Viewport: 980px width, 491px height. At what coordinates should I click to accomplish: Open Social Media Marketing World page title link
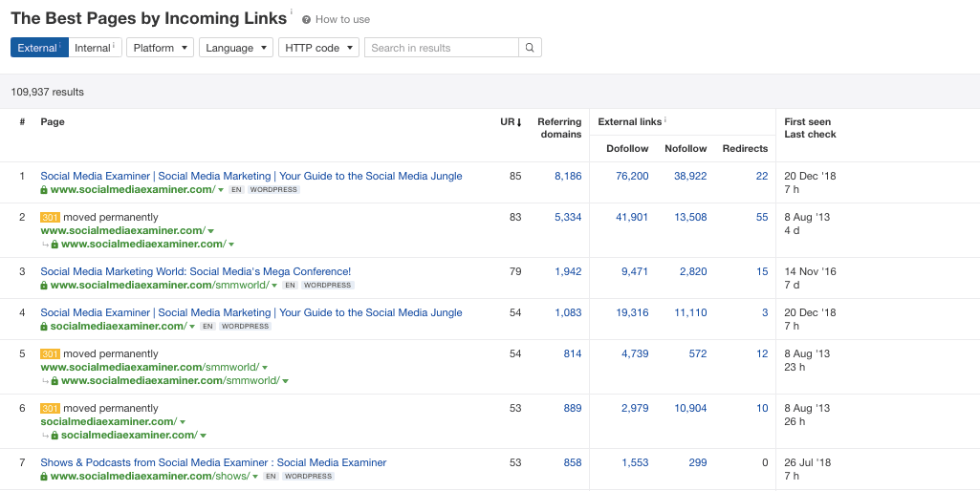(195, 271)
